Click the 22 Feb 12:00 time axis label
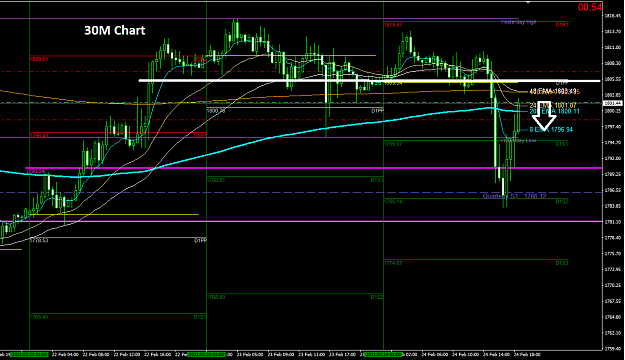The height and width of the screenshot is (360, 625). coord(127,354)
